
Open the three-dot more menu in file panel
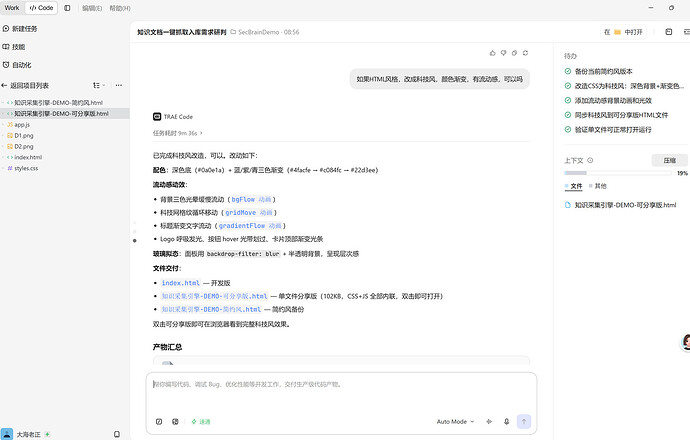[119, 85]
